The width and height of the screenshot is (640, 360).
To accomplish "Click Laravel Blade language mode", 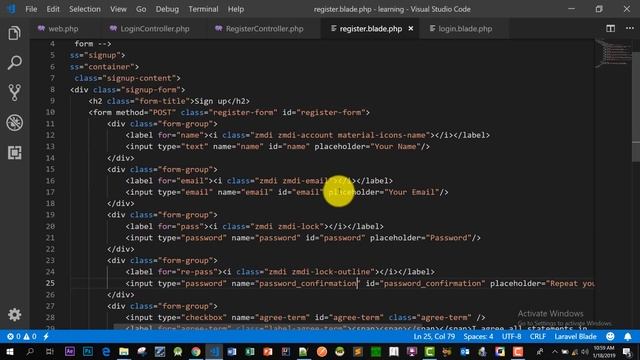I will click(x=575, y=337).
